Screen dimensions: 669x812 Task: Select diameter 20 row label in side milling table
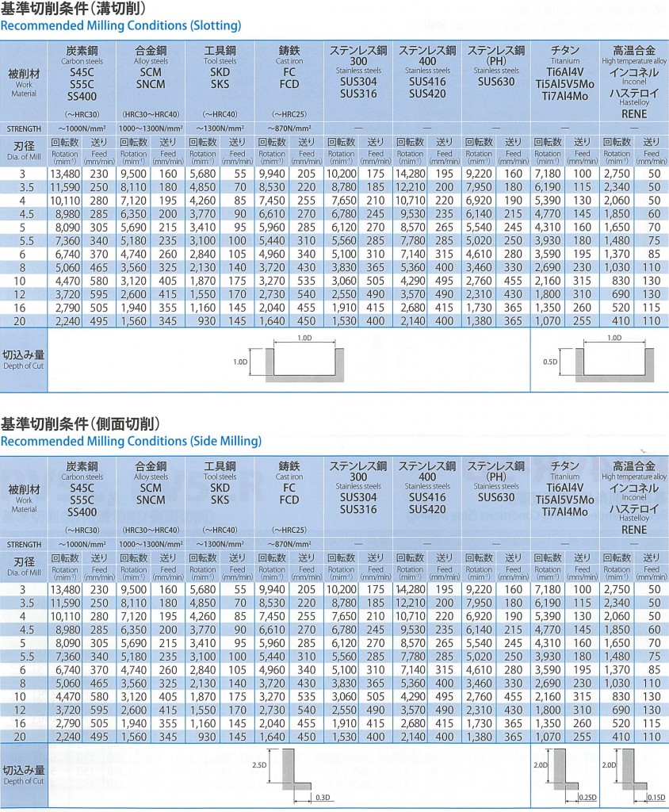(x=24, y=736)
